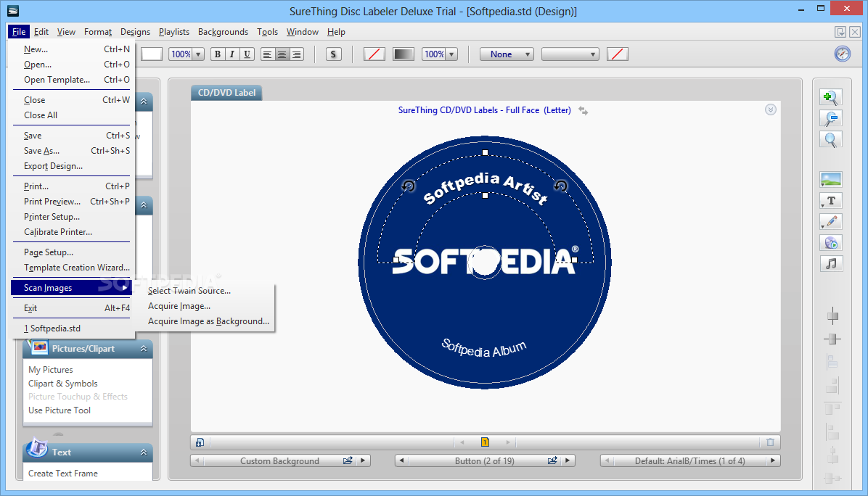Open custom background file browse icon
The image size is (868, 496).
point(348,460)
